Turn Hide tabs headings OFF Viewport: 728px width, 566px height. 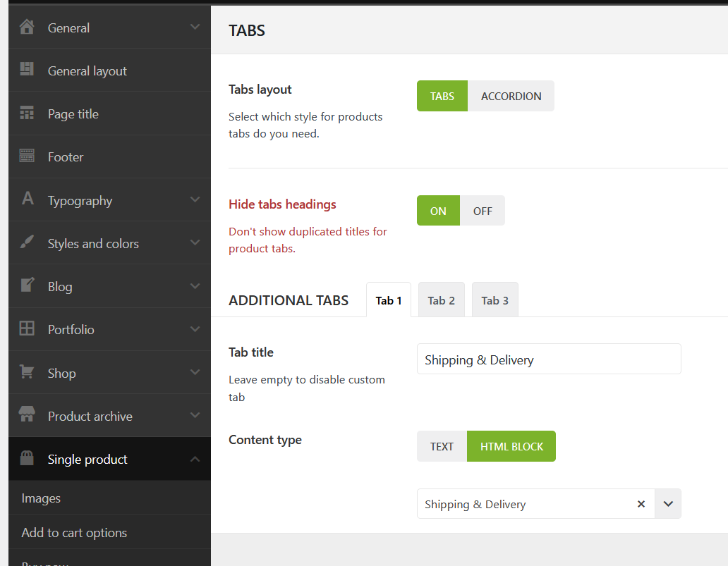483,211
